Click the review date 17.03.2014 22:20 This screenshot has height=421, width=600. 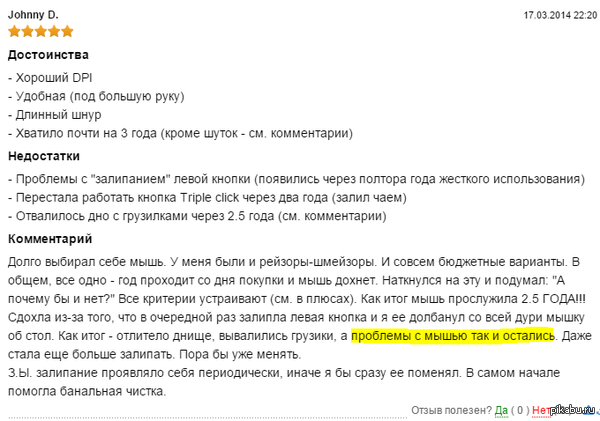tap(556, 15)
